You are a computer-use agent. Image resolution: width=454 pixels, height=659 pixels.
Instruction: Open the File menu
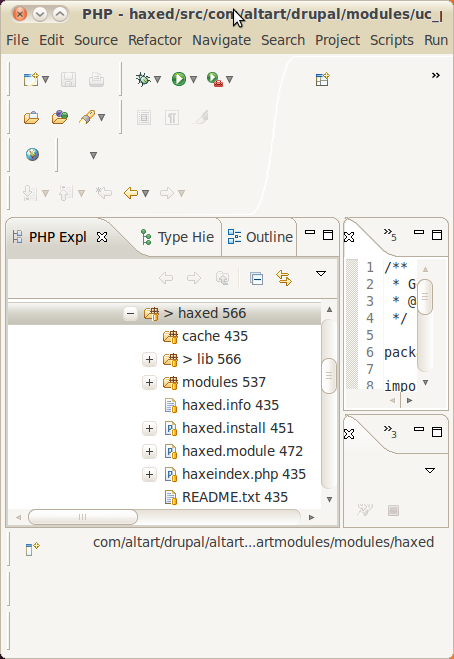[x=18, y=40]
